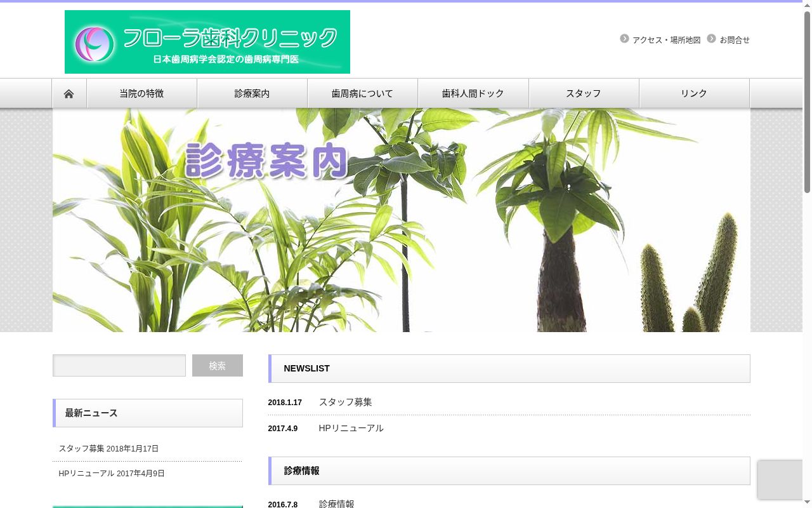Go to 歯周病について menu

[362, 93]
